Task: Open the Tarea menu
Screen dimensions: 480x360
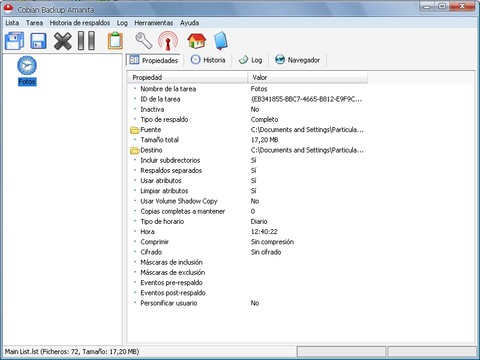Action: [x=35, y=23]
